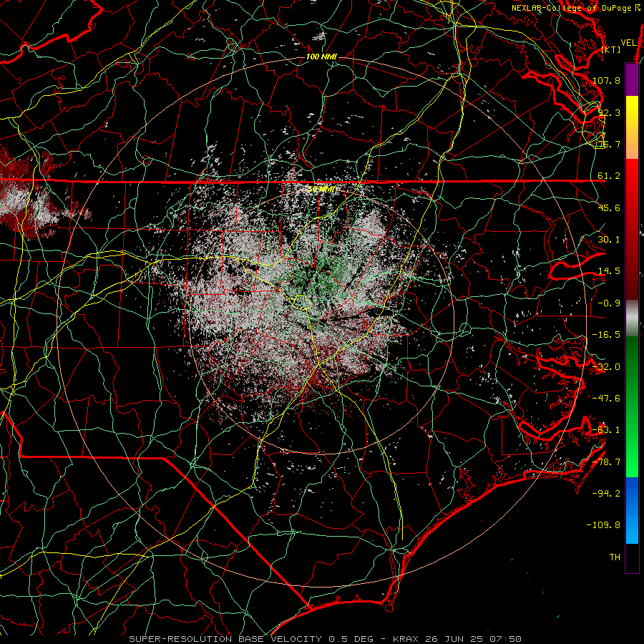644x644 pixels.
Task: Click the 14.5 legend value
Action: click(609, 271)
